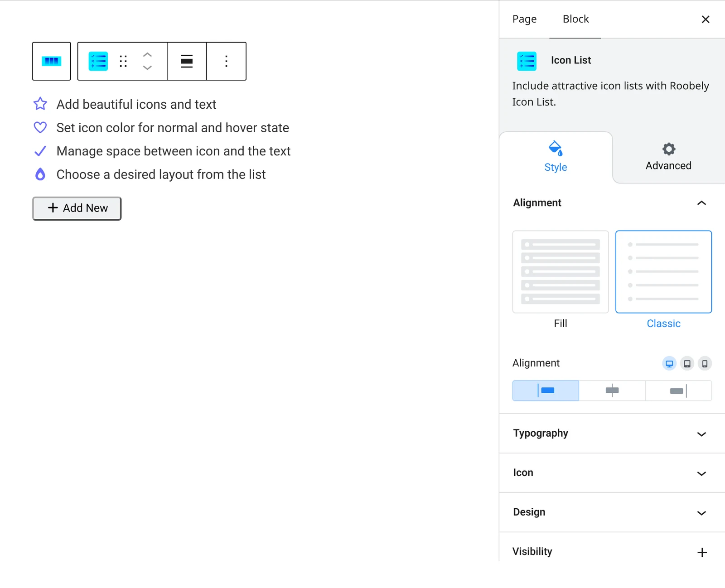
Task: Select the desktop device preview icon
Action: click(669, 363)
